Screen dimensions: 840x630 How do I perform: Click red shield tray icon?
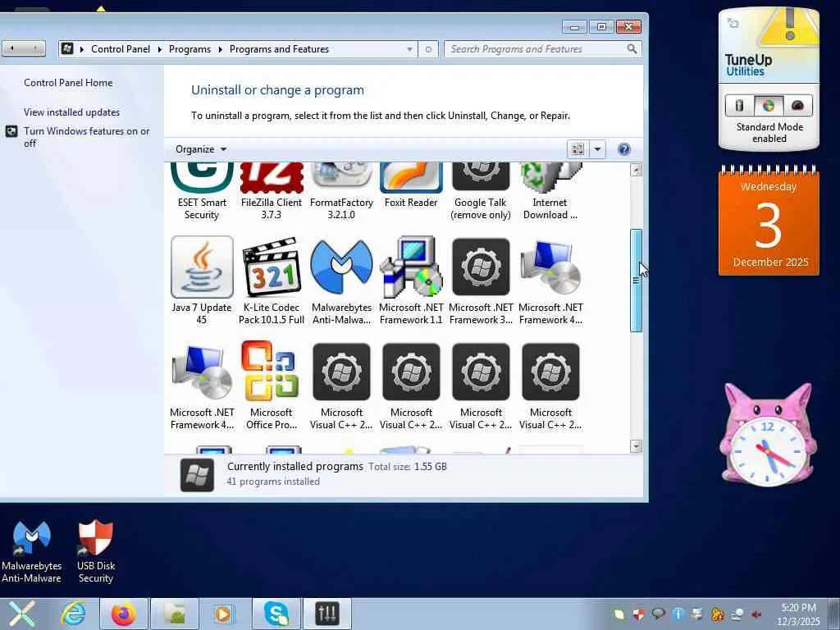pos(638,614)
